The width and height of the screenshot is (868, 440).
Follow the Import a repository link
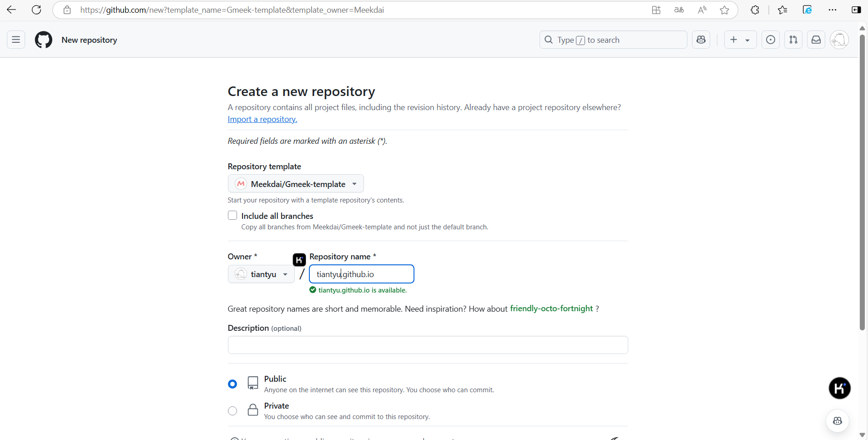(x=262, y=119)
